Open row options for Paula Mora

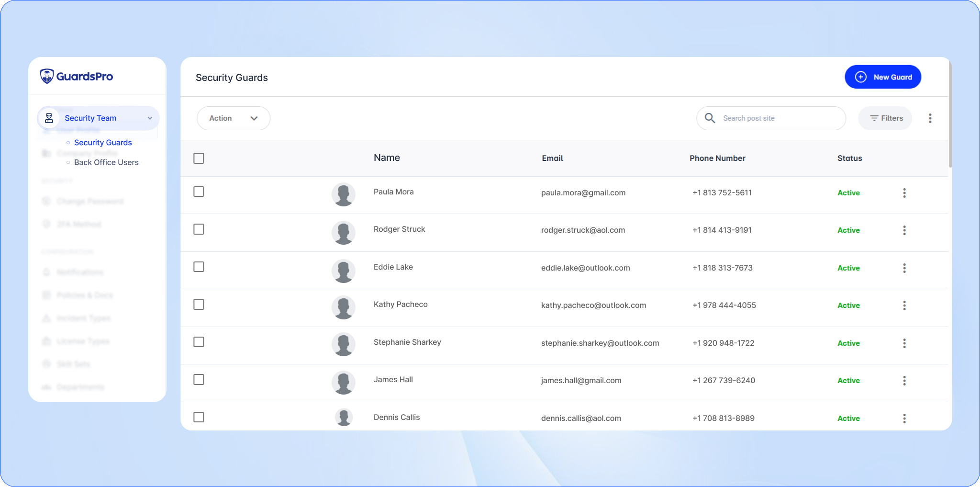point(904,193)
